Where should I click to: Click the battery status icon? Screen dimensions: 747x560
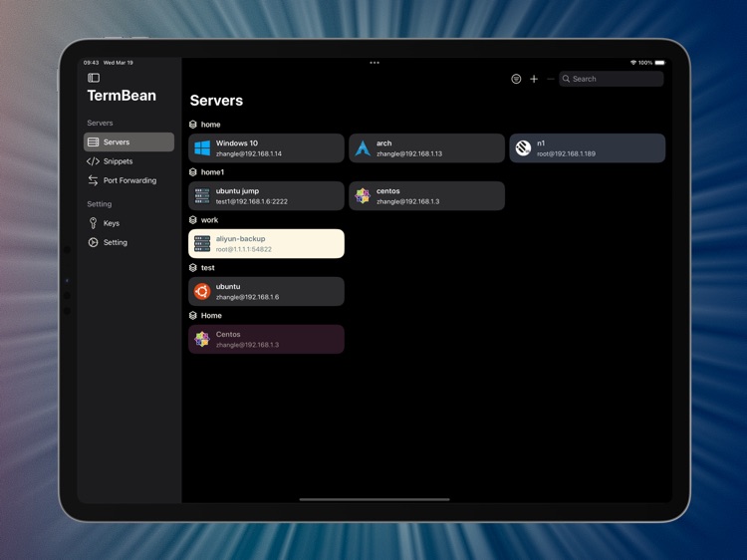pyautogui.click(x=659, y=63)
